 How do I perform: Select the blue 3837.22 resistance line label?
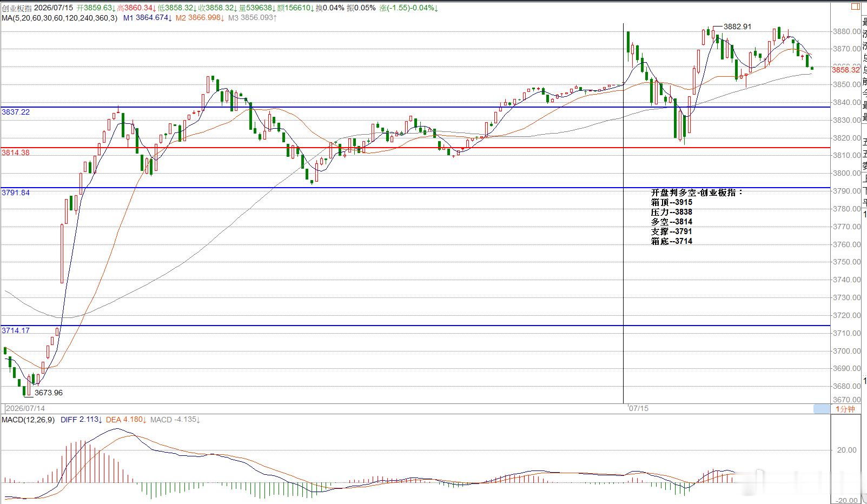(x=16, y=112)
